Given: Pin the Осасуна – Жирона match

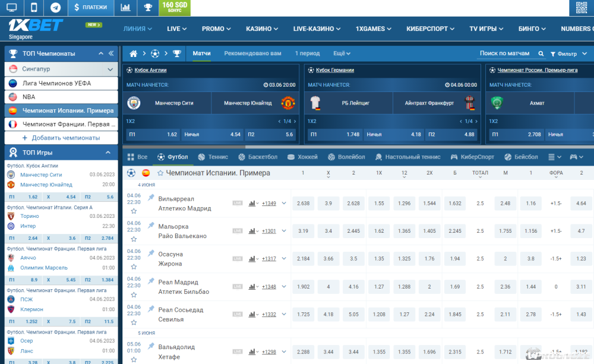Looking at the screenshot, I should [x=151, y=253].
